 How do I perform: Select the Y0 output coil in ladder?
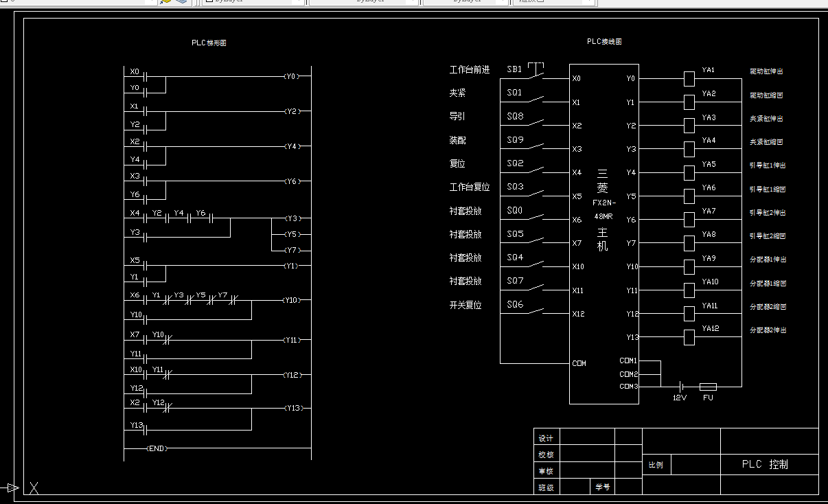point(291,76)
